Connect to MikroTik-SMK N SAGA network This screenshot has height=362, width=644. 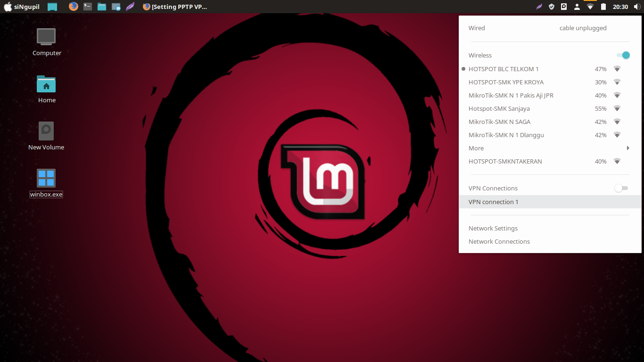[550, 122]
